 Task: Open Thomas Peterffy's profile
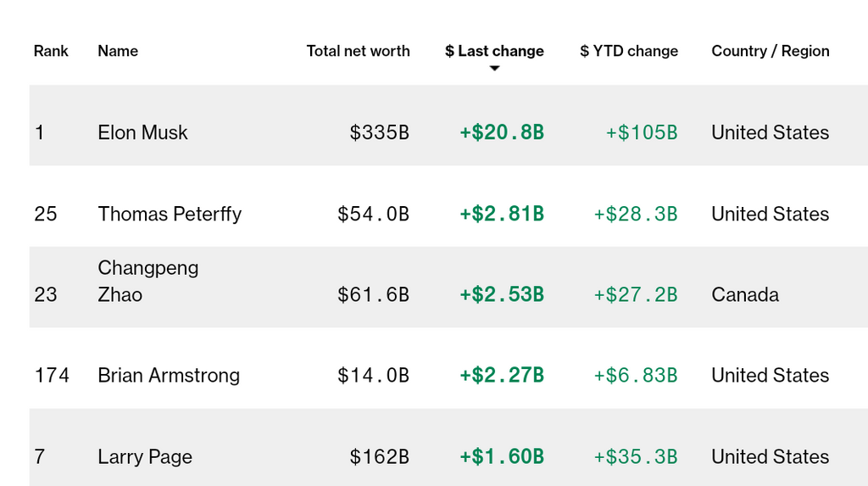170,214
